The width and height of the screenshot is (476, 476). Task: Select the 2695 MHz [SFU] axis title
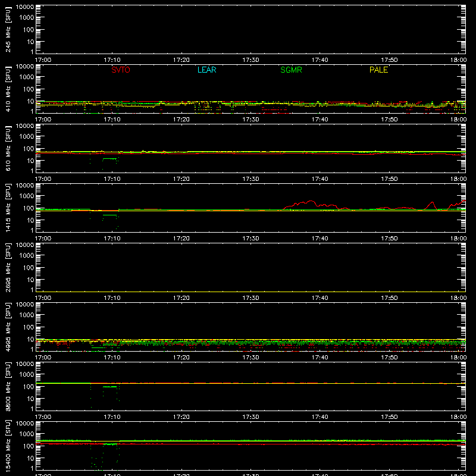[x=8, y=267]
